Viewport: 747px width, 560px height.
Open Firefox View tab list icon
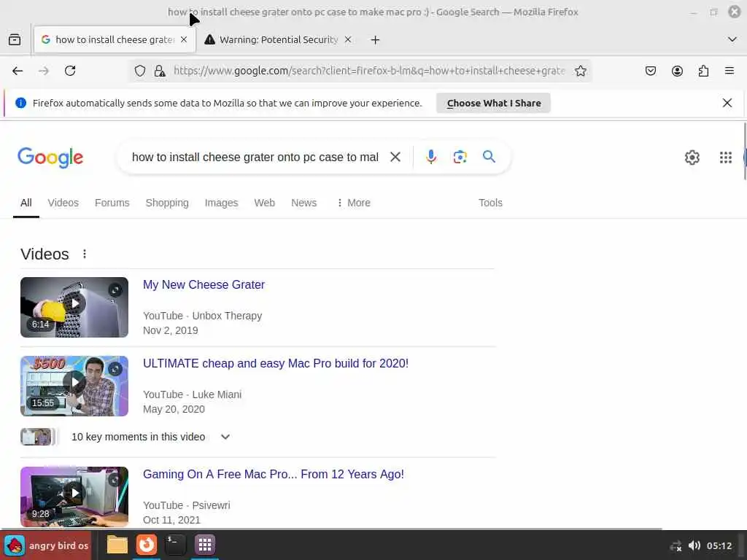click(15, 39)
